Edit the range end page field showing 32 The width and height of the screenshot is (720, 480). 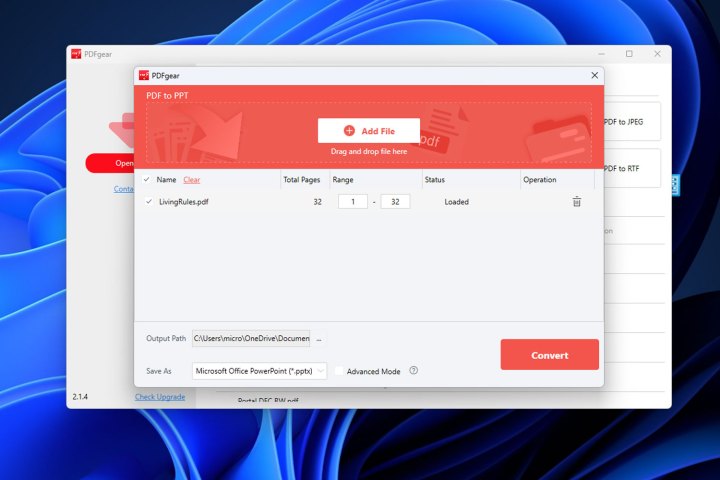tap(395, 202)
